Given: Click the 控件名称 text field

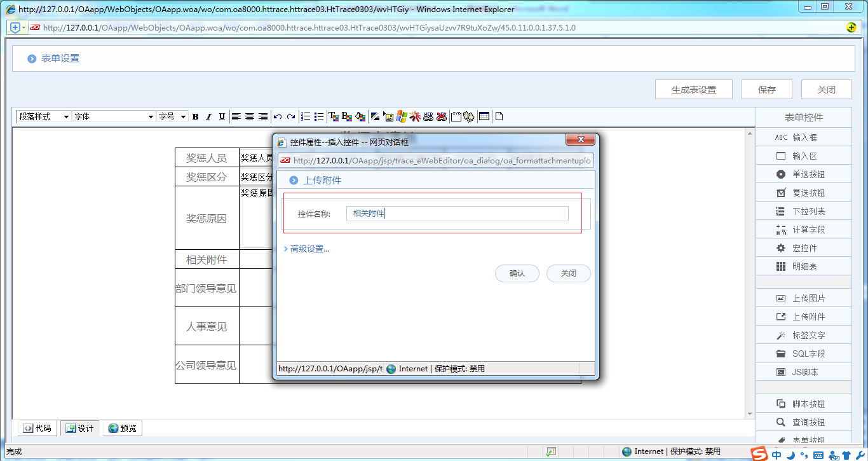Looking at the screenshot, I should click(457, 214).
